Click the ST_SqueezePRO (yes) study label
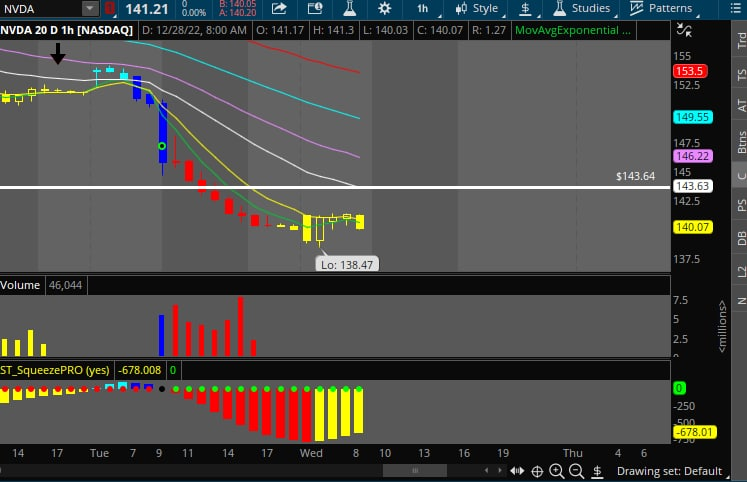 click(55, 370)
